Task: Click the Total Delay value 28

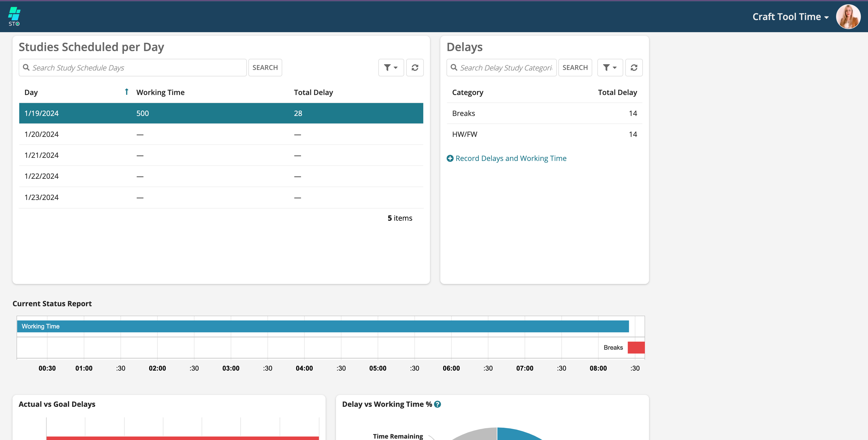Action: 298,113
